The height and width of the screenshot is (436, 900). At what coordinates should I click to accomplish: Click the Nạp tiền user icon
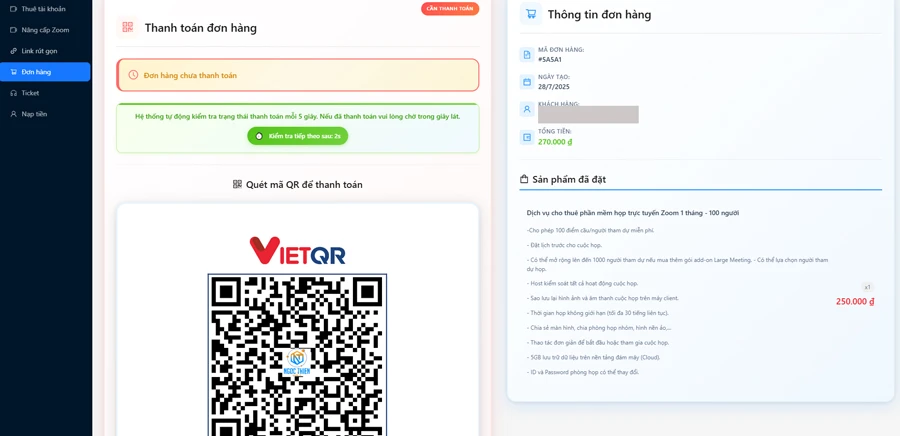point(14,114)
